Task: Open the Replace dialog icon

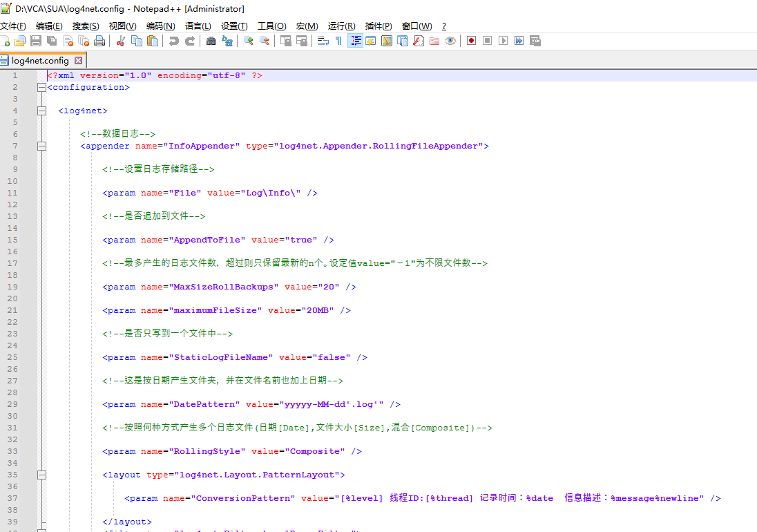Action: [227, 41]
